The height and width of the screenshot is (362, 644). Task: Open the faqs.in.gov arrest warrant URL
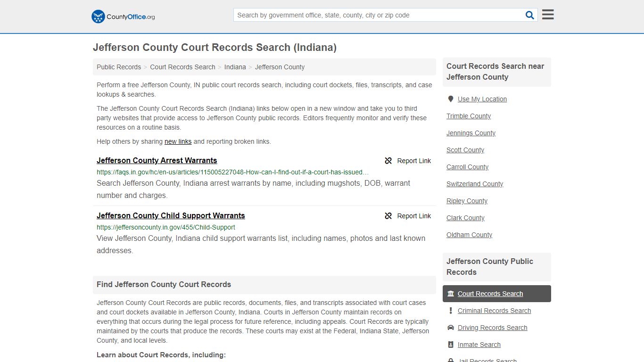point(233,172)
